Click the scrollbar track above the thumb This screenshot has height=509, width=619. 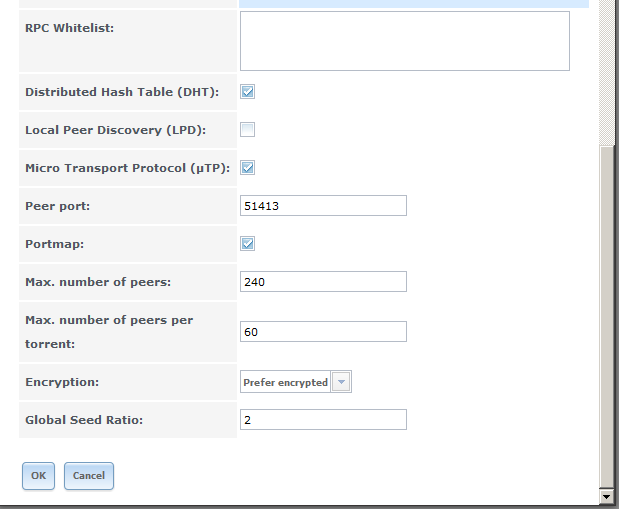click(606, 70)
